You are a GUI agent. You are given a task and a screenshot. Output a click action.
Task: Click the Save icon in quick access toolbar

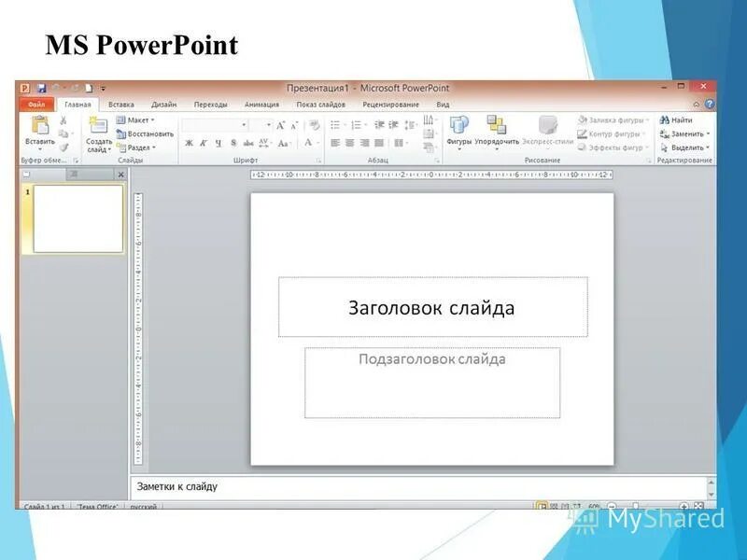pyautogui.click(x=41, y=88)
